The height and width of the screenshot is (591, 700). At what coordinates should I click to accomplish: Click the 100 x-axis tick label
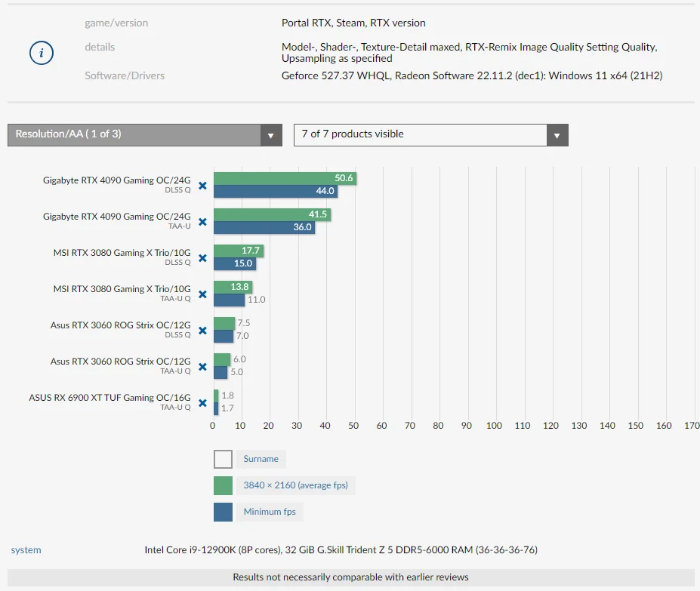point(494,426)
